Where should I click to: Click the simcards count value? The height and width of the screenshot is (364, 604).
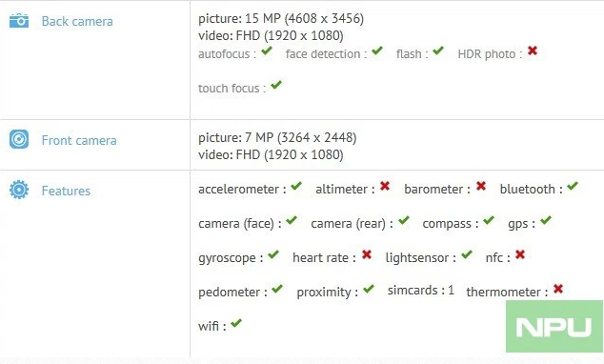451,290
